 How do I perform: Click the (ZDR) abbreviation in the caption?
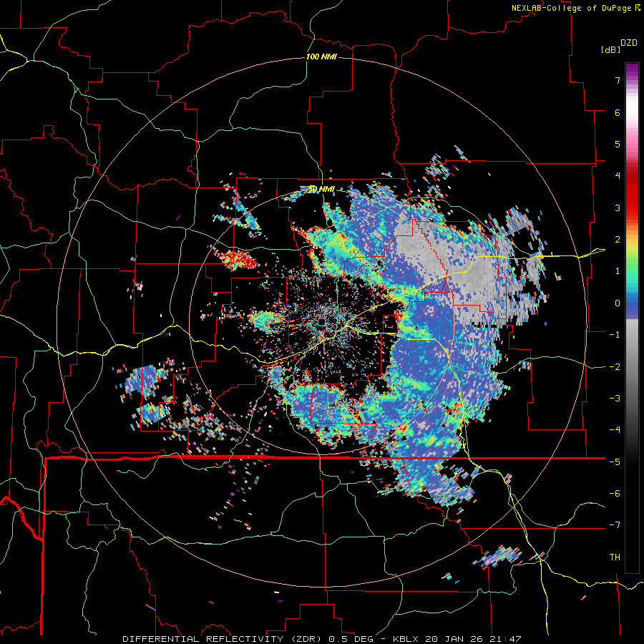(x=306, y=639)
